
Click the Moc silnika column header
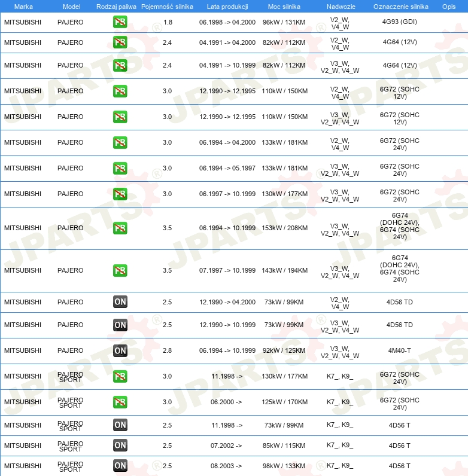(x=284, y=7)
